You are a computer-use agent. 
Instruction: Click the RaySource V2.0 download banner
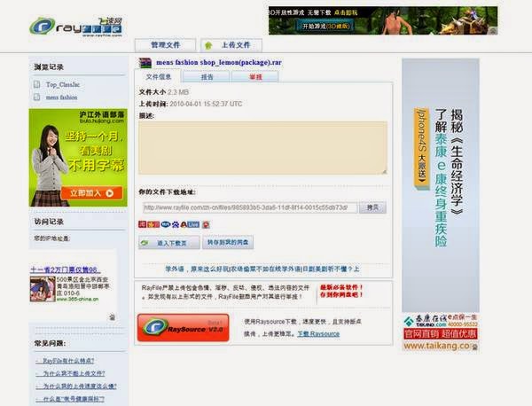click(x=184, y=328)
